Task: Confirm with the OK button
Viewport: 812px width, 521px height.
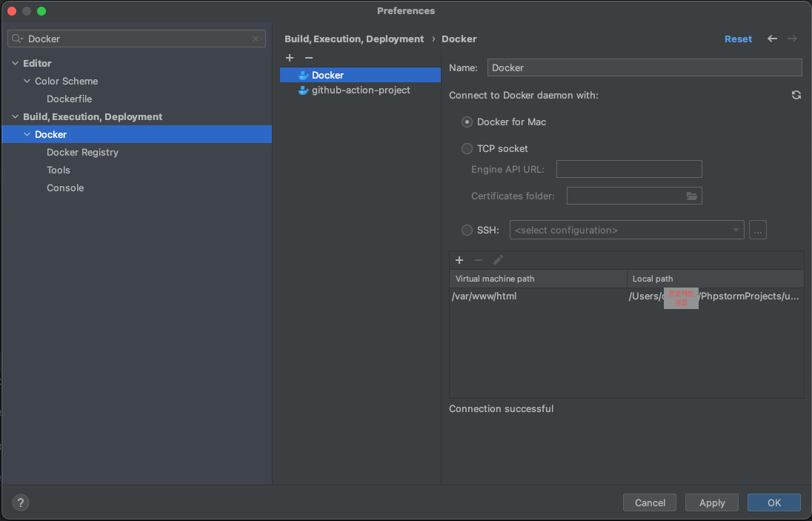Action: click(774, 502)
